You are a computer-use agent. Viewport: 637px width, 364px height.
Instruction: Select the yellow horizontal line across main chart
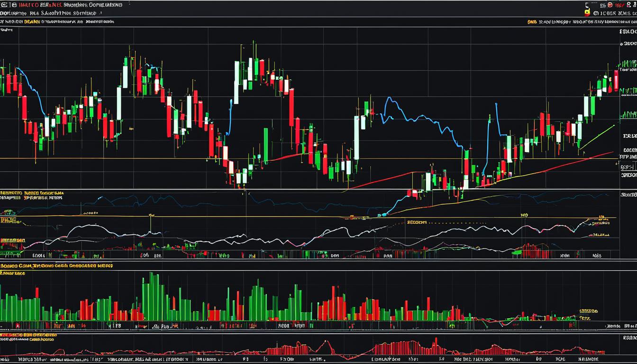pos(308,158)
